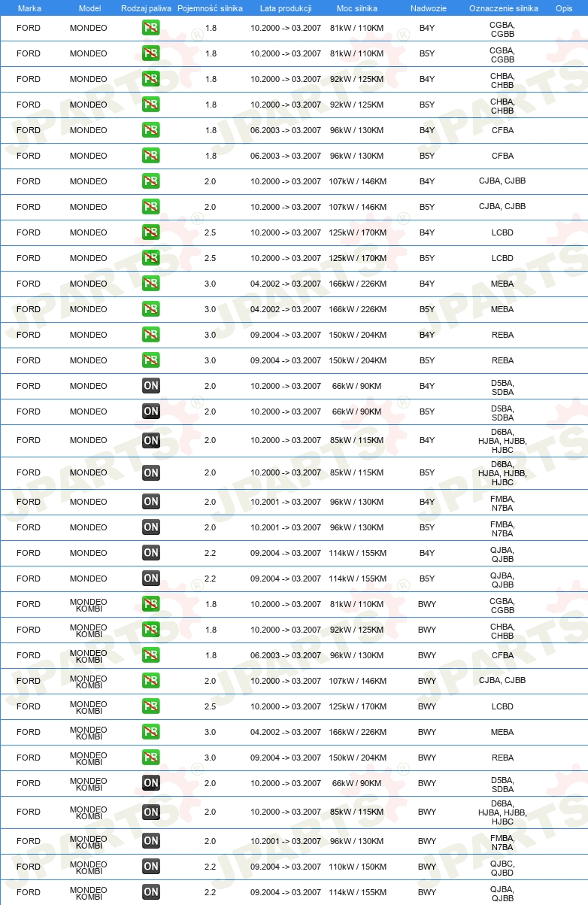Click the Nadwozie column header
The image size is (588, 905).
pyautogui.click(x=428, y=8)
